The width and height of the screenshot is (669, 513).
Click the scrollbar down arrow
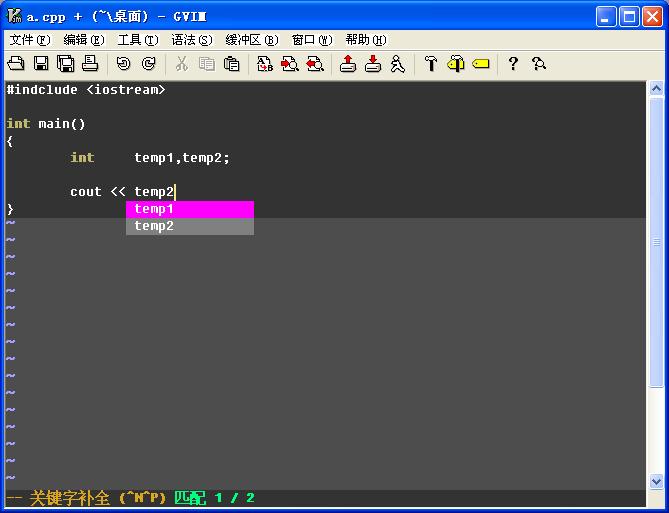click(x=656, y=481)
